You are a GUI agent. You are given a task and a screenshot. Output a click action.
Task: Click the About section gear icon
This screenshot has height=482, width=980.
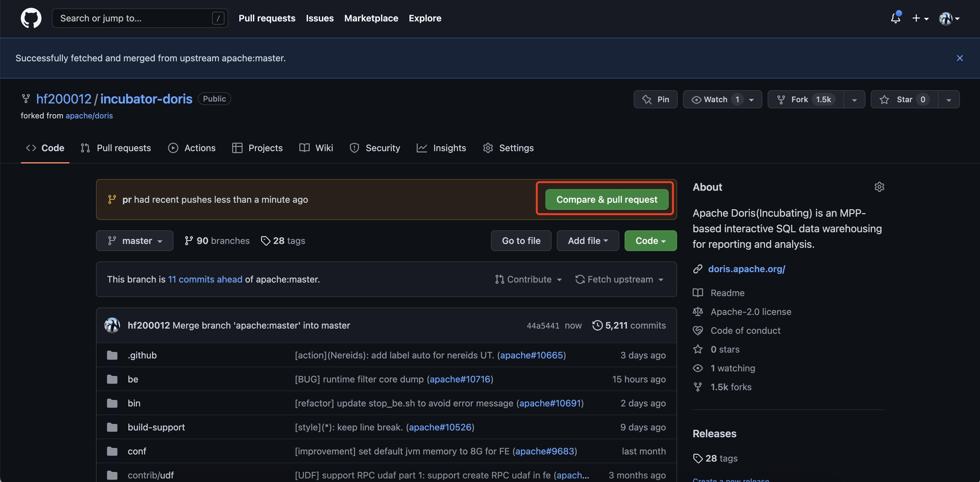(x=879, y=187)
